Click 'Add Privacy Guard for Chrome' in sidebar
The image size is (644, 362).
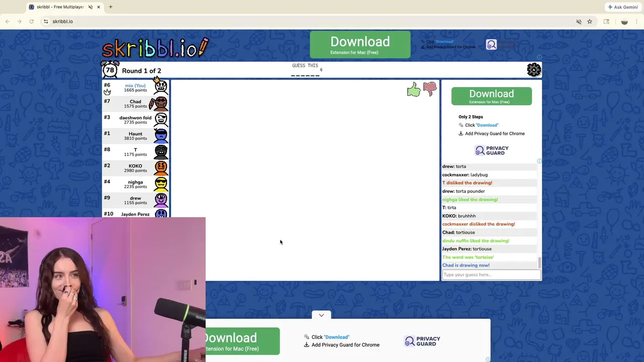coord(495,134)
